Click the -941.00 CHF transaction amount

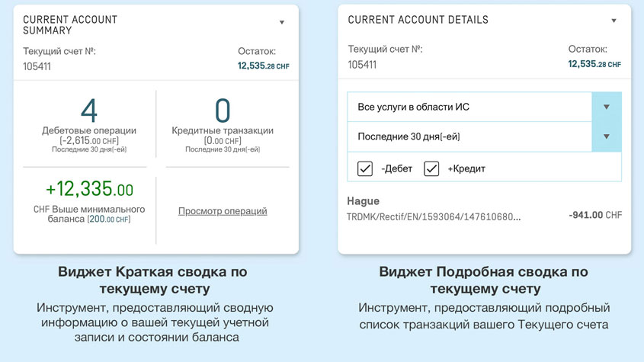pos(594,216)
